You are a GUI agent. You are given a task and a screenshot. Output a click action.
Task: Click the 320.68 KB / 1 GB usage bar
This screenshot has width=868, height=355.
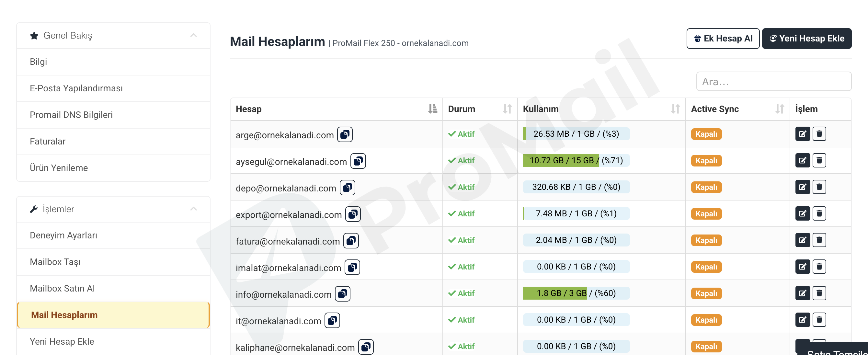pyautogui.click(x=576, y=187)
